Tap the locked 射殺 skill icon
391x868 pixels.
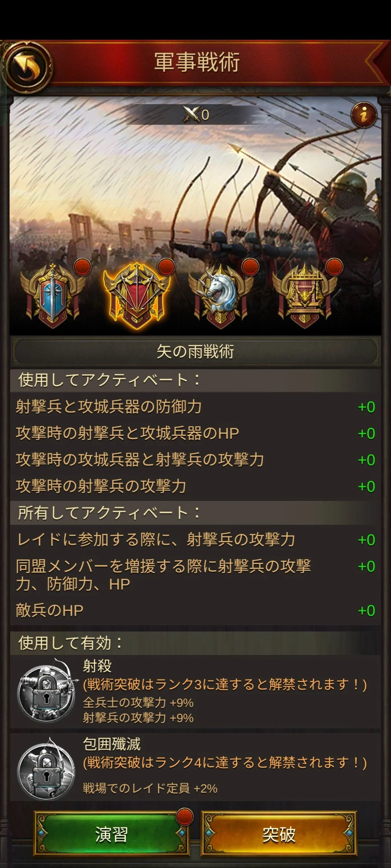(x=46, y=691)
